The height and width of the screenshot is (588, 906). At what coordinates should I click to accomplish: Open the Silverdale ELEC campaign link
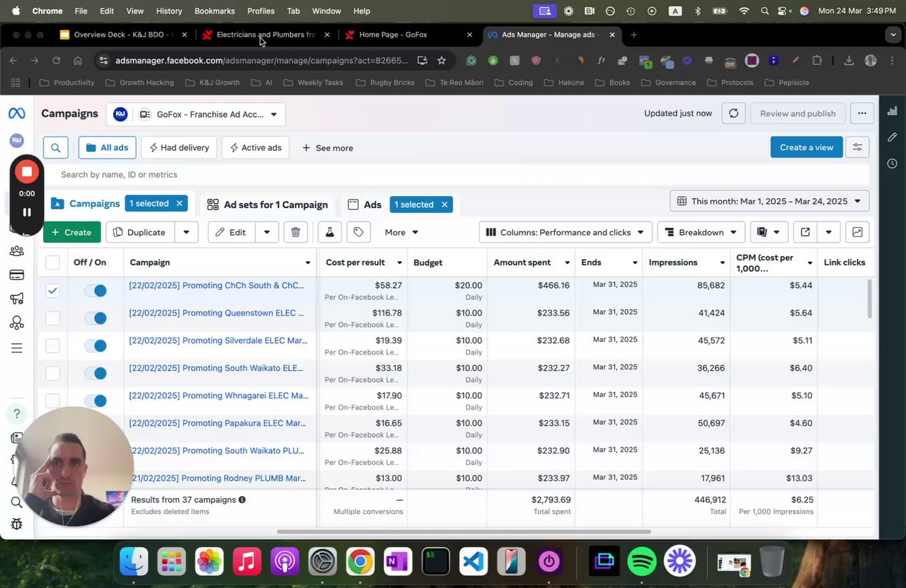tap(218, 340)
